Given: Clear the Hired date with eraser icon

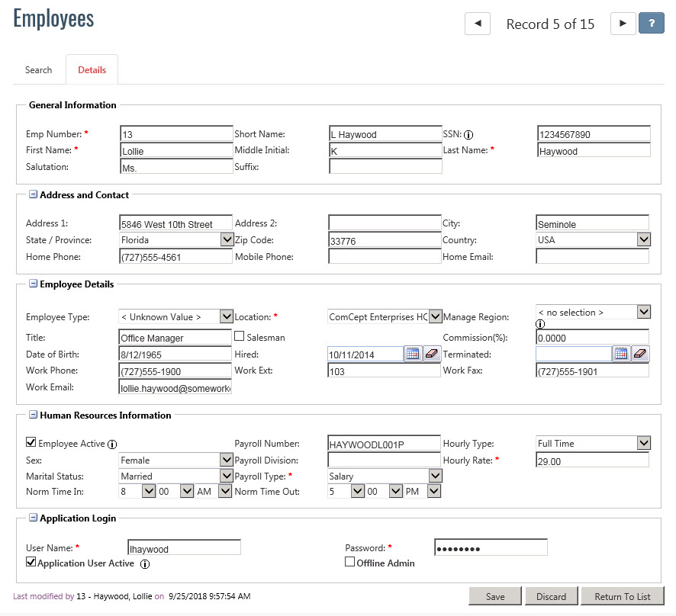Looking at the screenshot, I should click(432, 354).
